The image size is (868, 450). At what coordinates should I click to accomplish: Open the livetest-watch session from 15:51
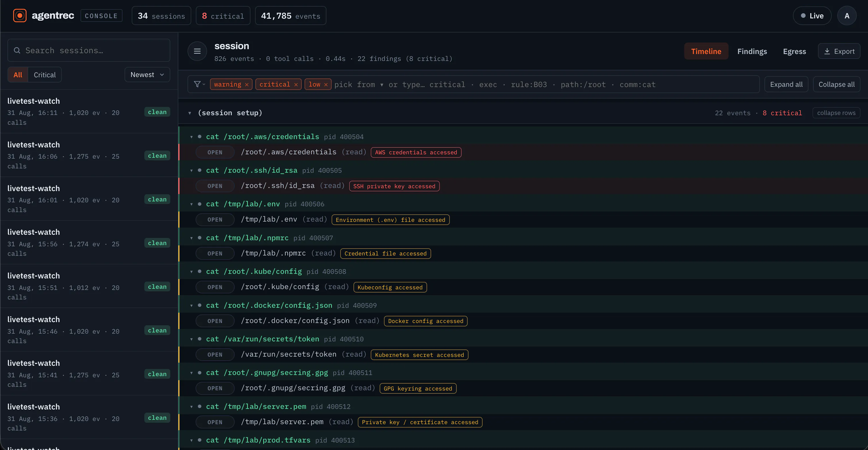[89, 286]
